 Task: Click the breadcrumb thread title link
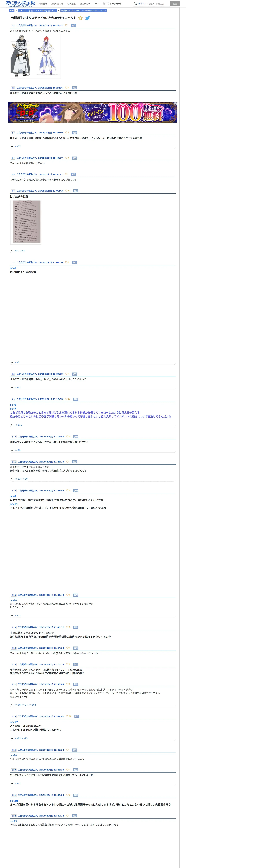pyautogui.click(x=84, y=10)
